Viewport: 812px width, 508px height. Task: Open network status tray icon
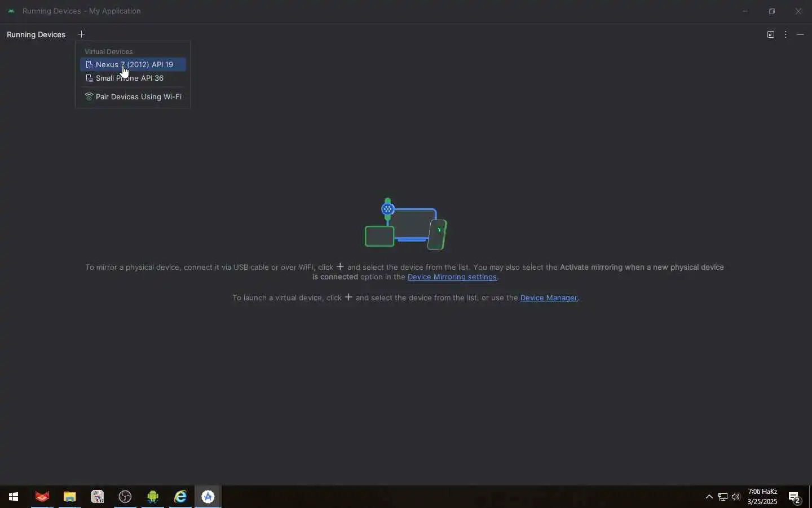tap(723, 497)
